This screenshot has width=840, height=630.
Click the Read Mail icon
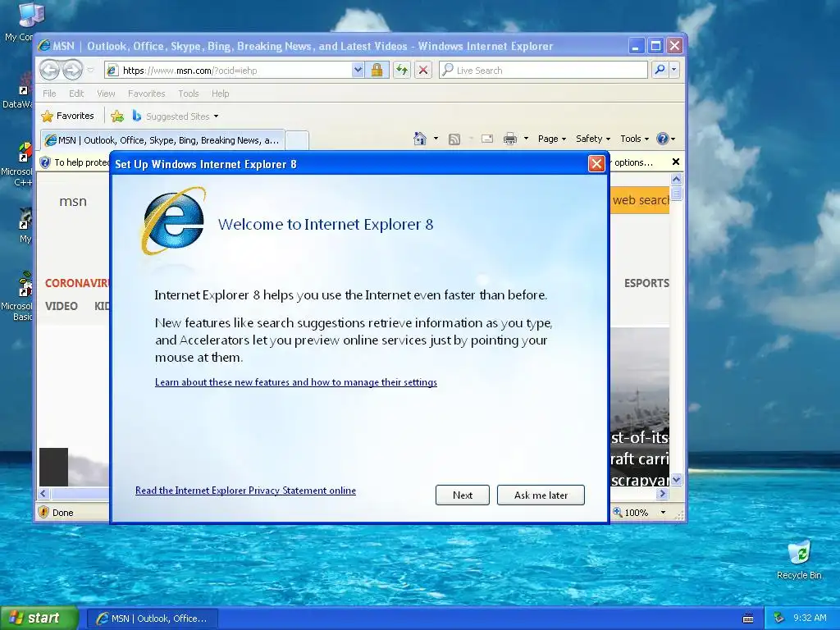[487, 139]
